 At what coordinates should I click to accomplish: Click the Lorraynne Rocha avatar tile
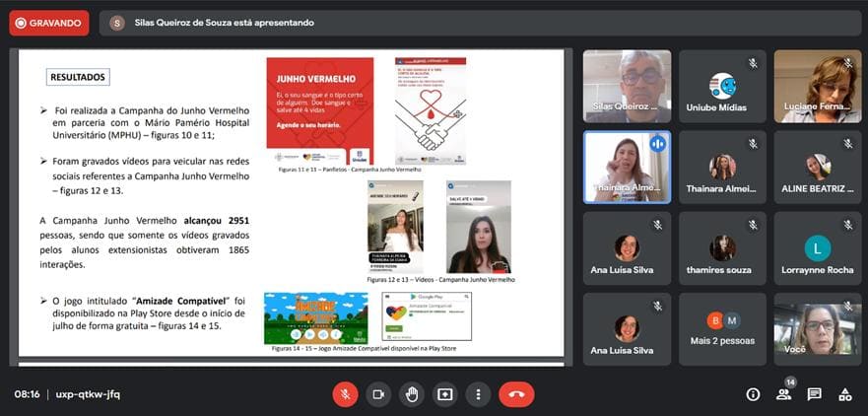(818, 248)
